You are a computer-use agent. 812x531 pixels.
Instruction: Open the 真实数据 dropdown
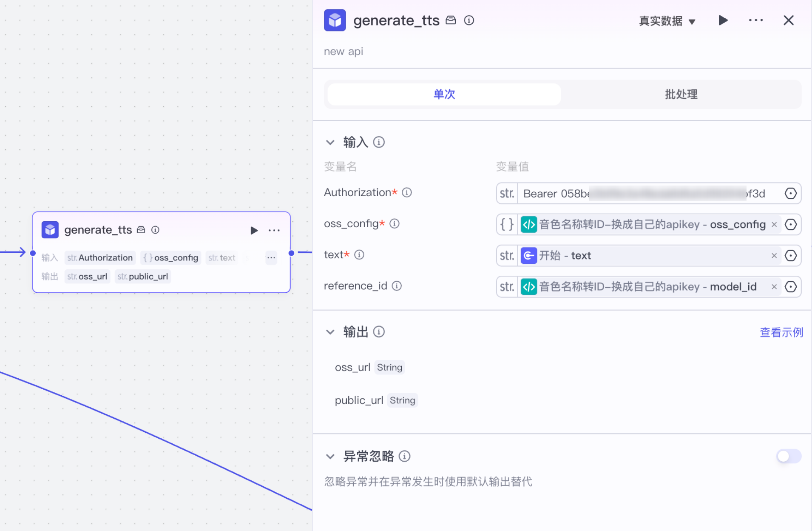coord(667,21)
